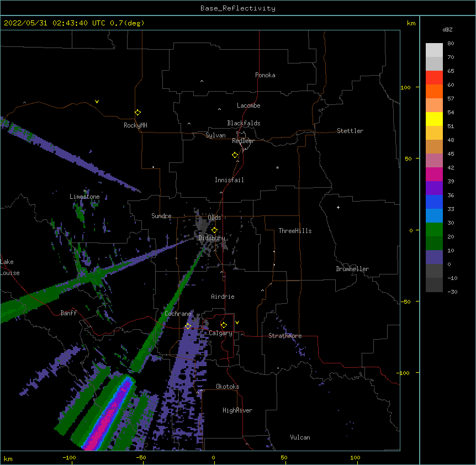Click yellow diamond radar marker near Olds
The image size is (476, 465).
[214, 230]
